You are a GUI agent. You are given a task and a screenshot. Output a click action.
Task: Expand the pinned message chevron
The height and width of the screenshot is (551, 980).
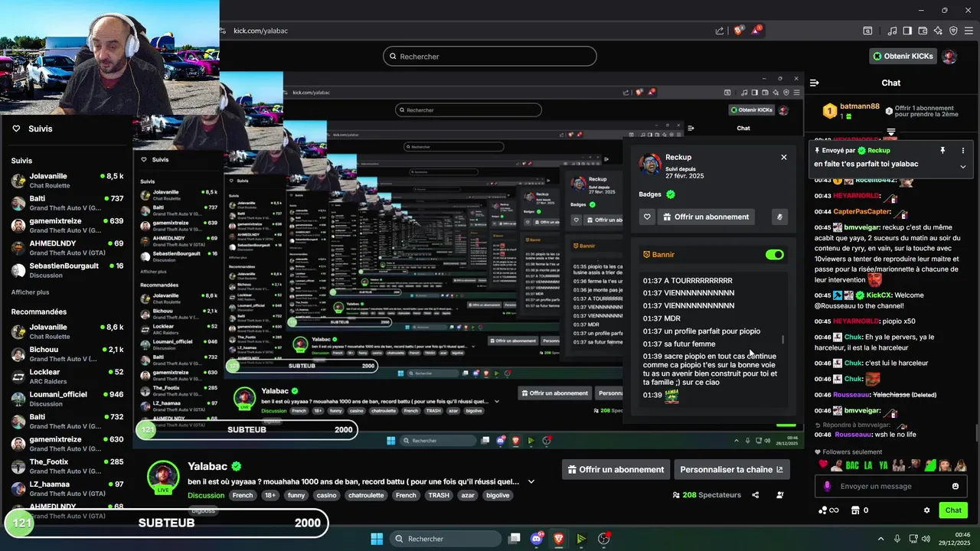(963, 166)
